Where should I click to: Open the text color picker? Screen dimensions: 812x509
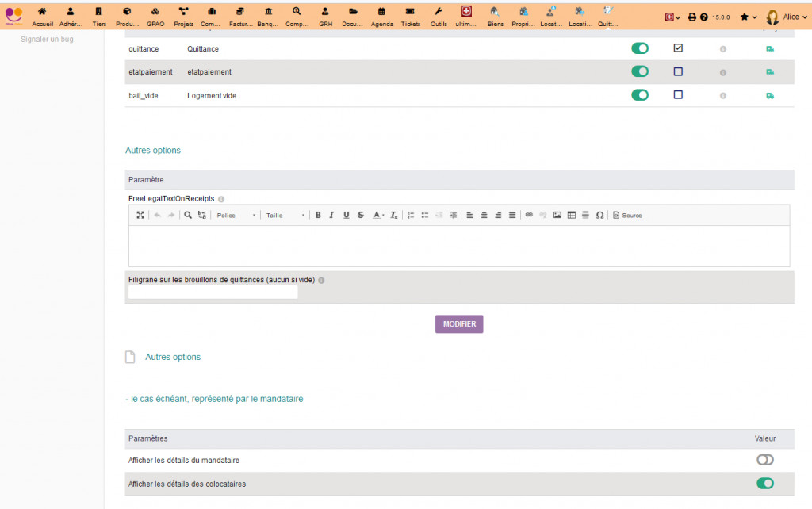(378, 215)
